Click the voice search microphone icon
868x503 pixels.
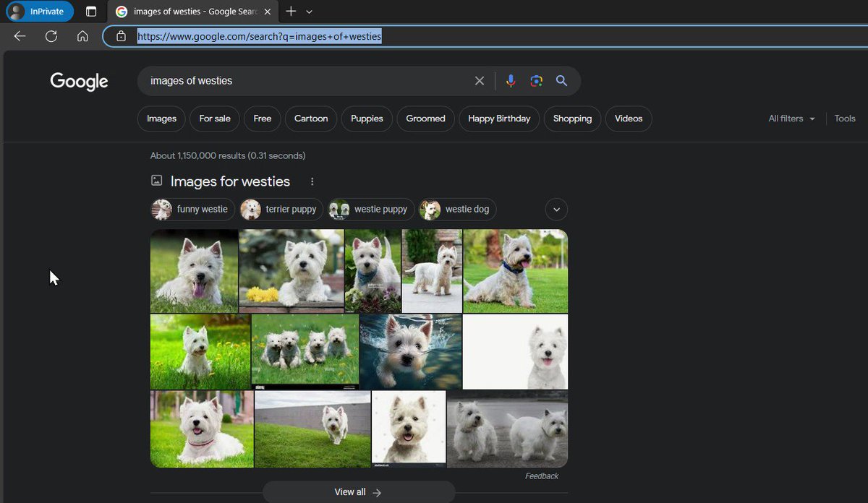pos(511,81)
